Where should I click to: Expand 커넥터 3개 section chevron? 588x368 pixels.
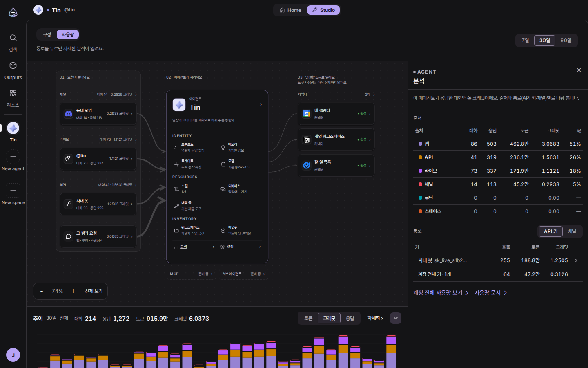click(374, 94)
